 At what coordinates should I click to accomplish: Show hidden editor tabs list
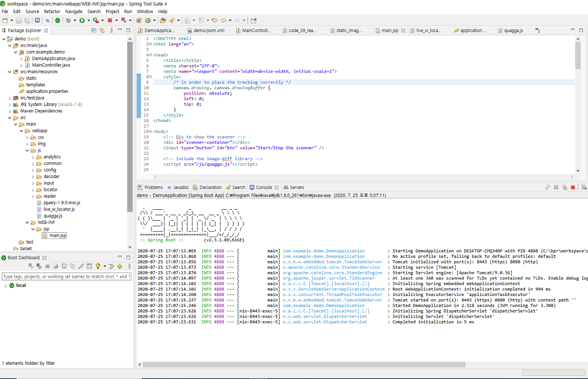[x=537, y=30]
